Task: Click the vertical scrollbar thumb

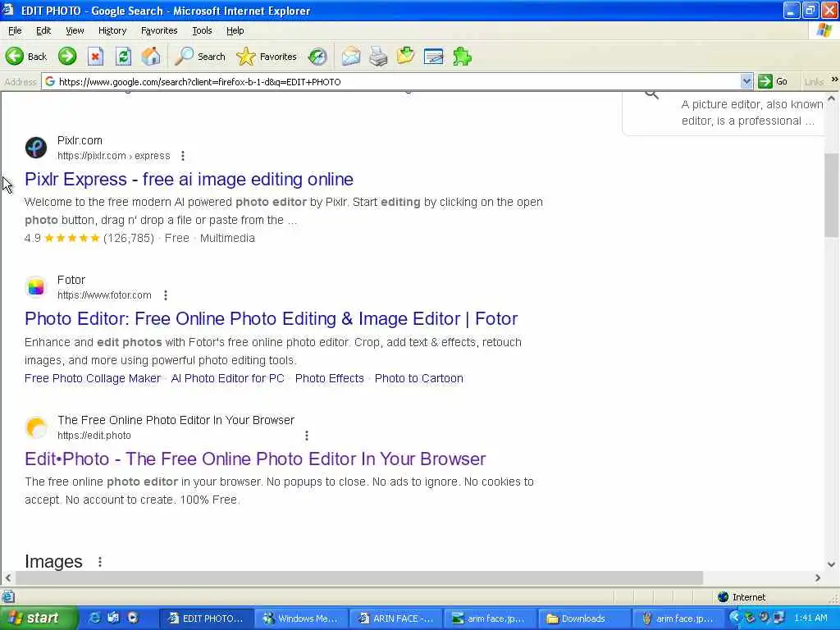Action: coord(832,194)
